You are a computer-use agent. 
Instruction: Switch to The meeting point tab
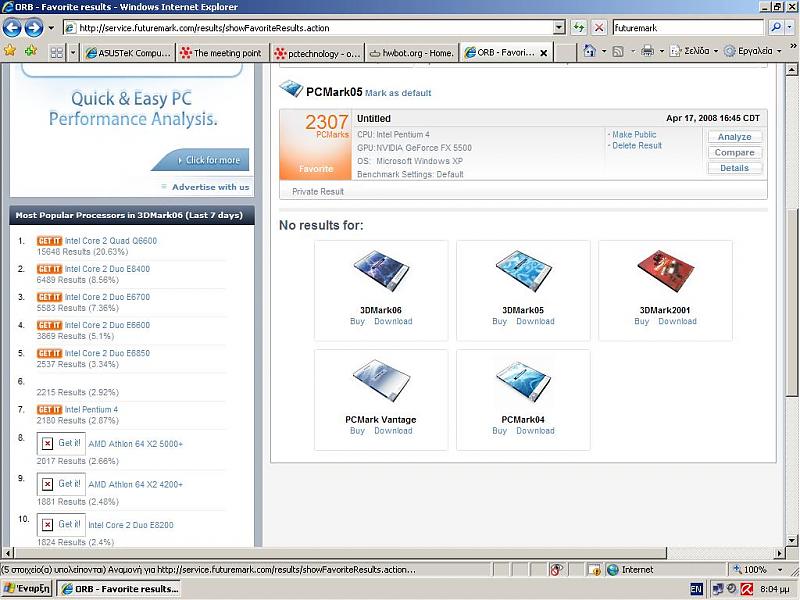[221, 53]
